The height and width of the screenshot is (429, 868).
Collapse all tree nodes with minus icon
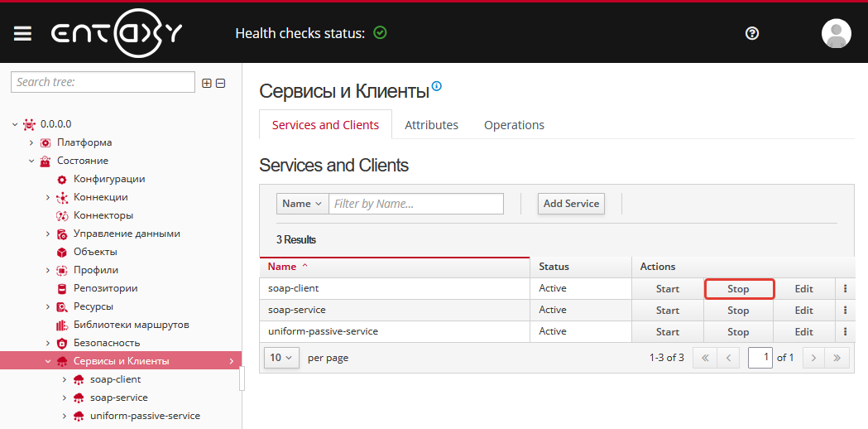click(221, 83)
